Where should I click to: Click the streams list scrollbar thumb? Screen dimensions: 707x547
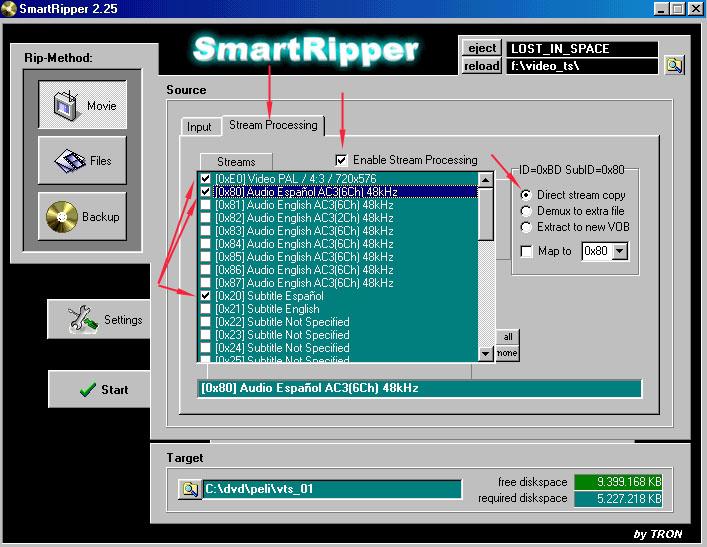(486, 214)
